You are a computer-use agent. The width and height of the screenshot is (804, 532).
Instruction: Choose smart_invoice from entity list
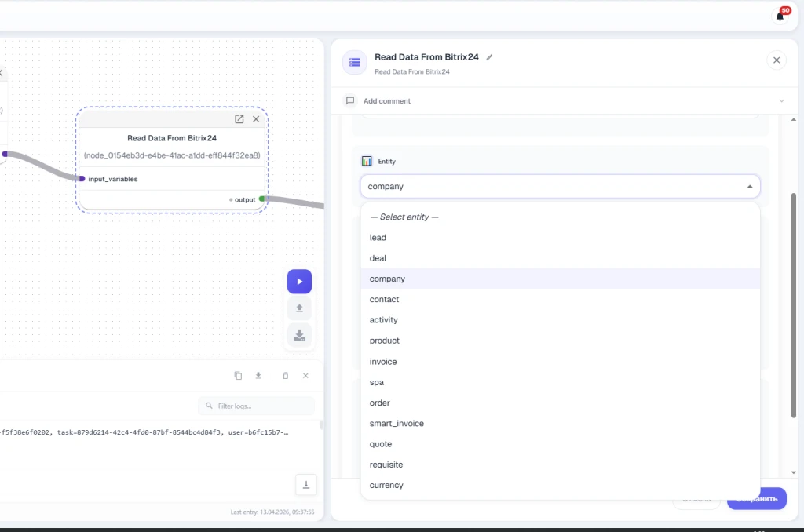pyautogui.click(x=560, y=424)
